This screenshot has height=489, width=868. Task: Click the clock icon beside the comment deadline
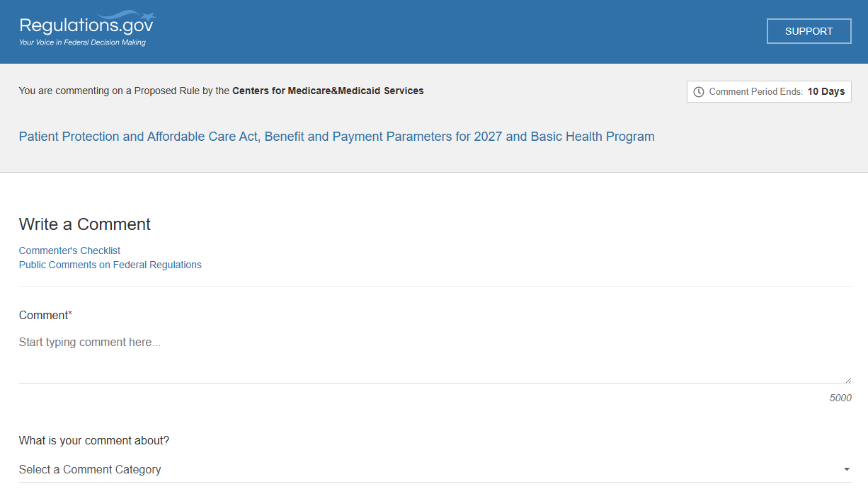tap(699, 91)
